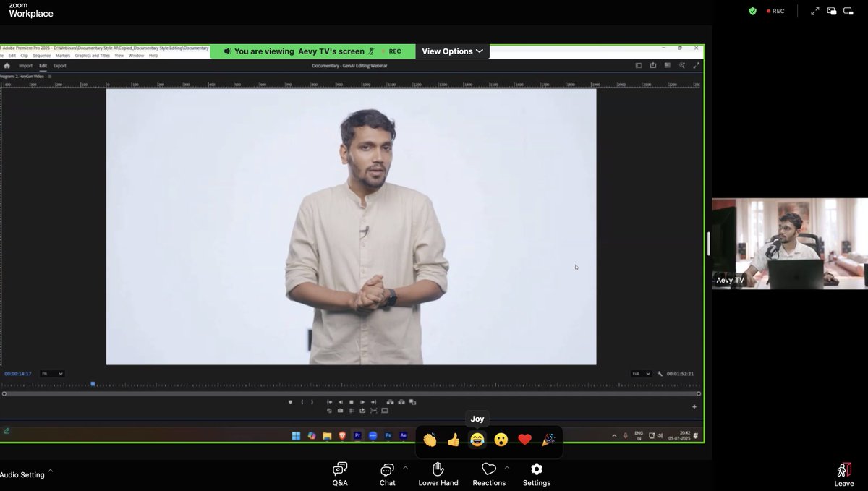Click Export Frame camera icon
Screen dimensions: 868x491
pos(340,411)
